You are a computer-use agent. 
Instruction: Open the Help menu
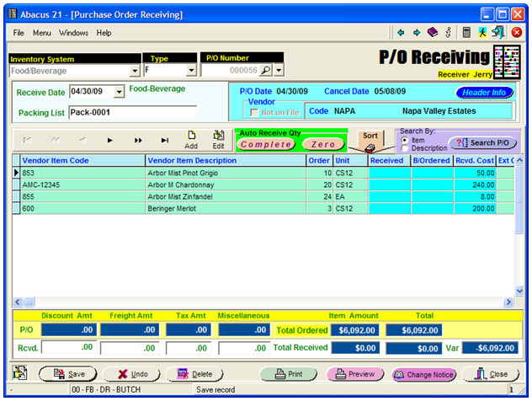pos(104,33)
